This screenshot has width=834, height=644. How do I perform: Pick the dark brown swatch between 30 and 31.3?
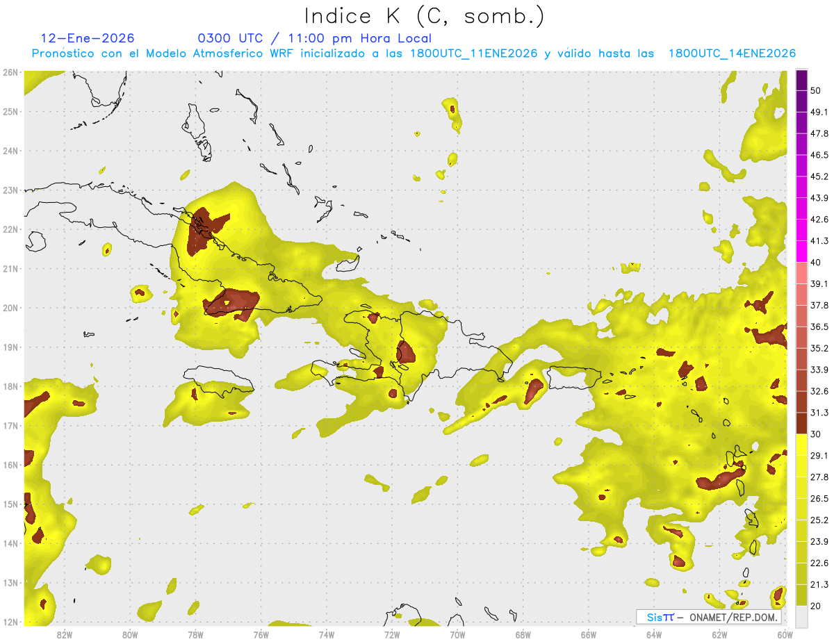(801, 423)
